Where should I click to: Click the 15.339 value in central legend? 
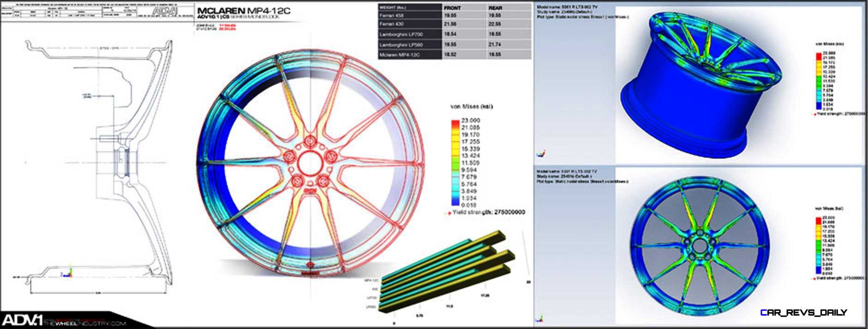coord(470,149)
